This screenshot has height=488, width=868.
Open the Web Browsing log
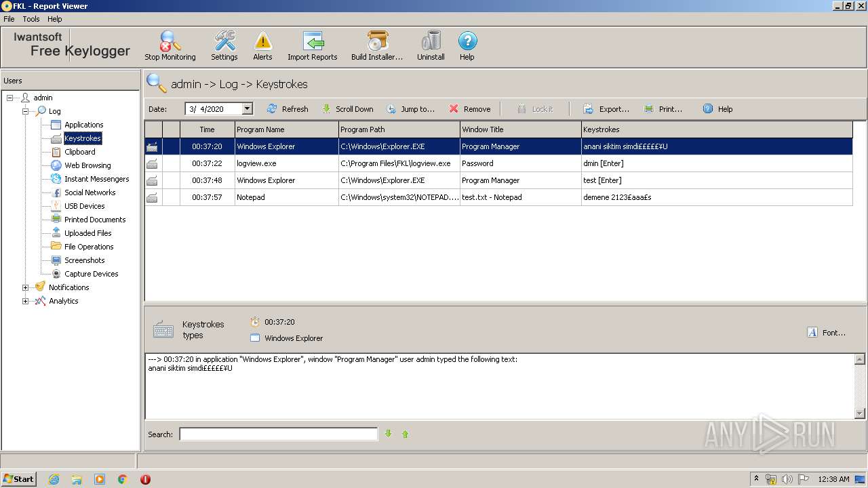[x=87, y=165]
